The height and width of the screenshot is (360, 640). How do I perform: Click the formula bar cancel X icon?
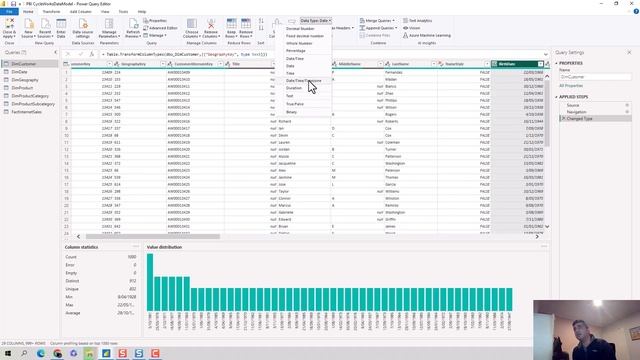(68, 54)
